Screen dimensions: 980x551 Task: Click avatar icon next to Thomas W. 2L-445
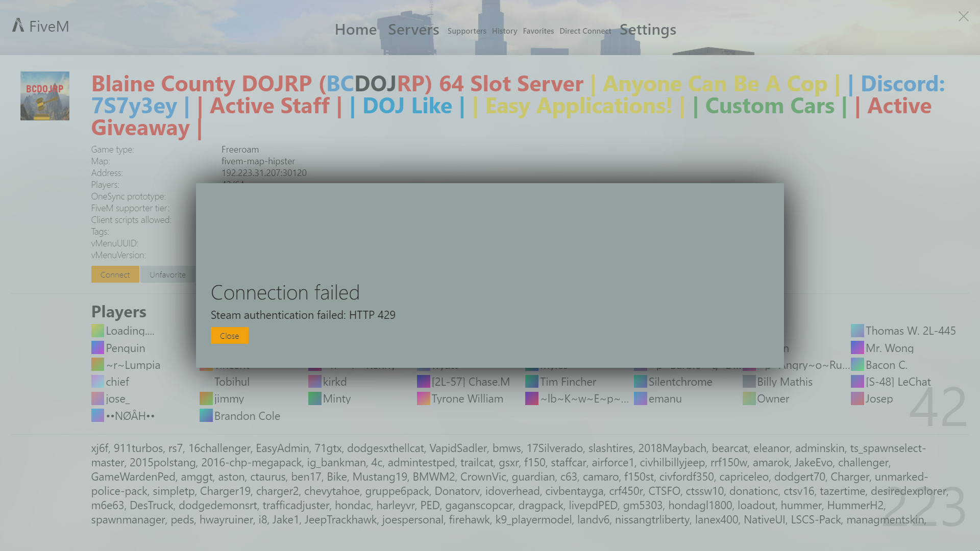[857, 330]
